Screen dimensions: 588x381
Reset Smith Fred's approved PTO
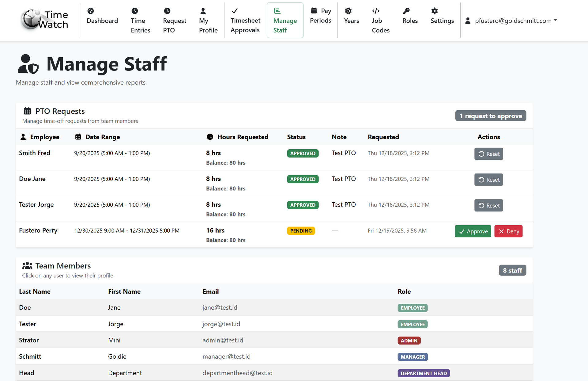pos(489,154)
